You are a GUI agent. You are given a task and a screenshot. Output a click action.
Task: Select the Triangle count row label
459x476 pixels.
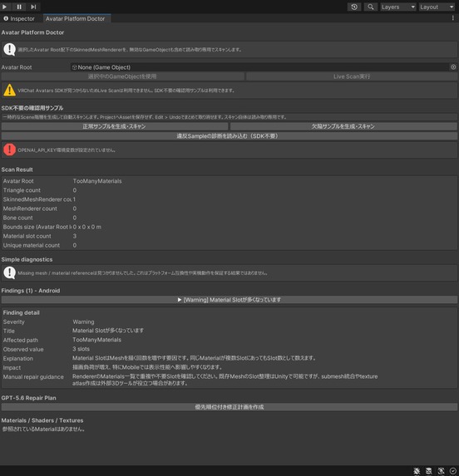(x=22, y=190)
